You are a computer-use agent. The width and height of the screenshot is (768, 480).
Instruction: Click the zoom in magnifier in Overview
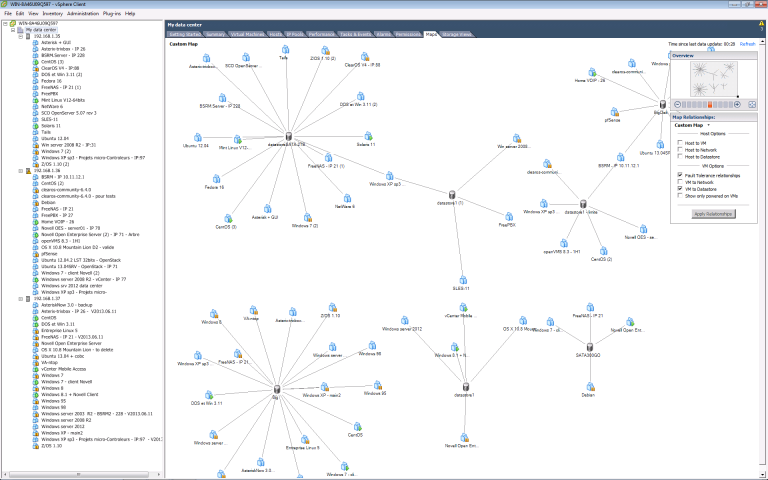[x=737, y=104]
